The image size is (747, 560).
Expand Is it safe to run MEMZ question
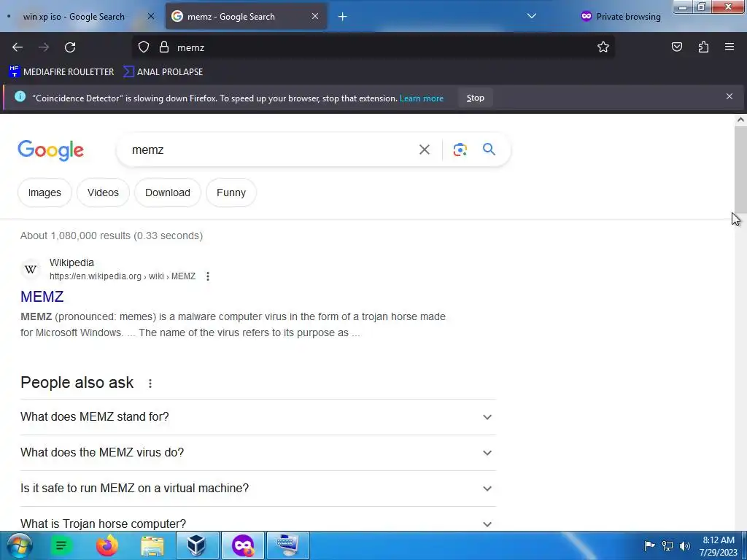[x=258, y=488]
